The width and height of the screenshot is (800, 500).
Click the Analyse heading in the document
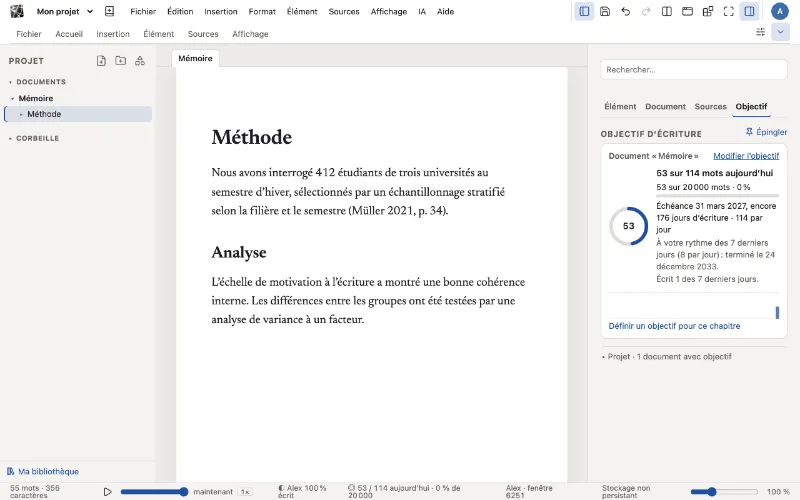(x=239, y=252)
